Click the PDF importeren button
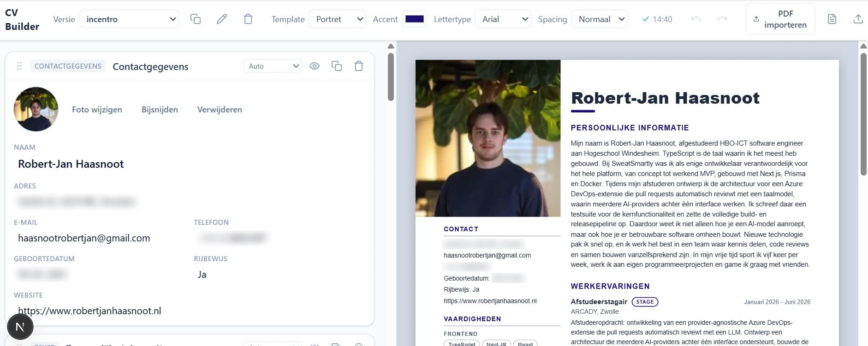868x346 pixels. point(780,19)
